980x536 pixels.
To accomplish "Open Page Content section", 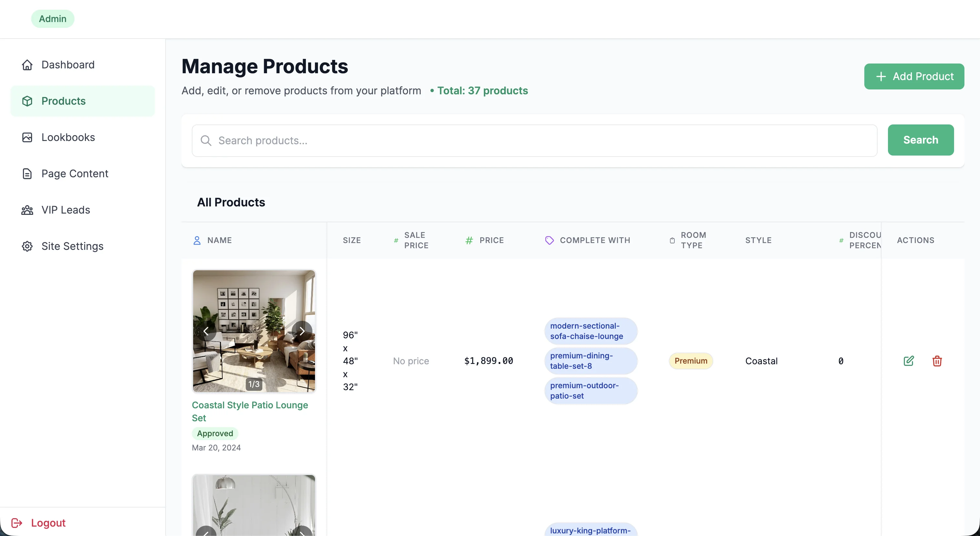I will pyautogui.click(x=83, y=173).
